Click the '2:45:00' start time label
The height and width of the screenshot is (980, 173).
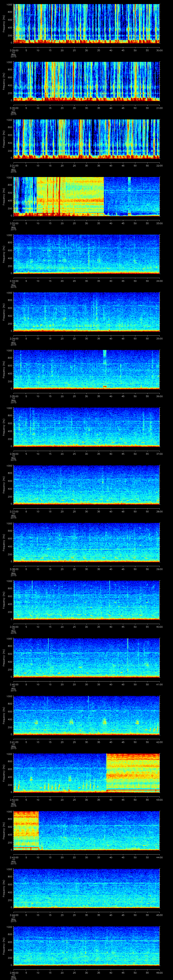14,972
